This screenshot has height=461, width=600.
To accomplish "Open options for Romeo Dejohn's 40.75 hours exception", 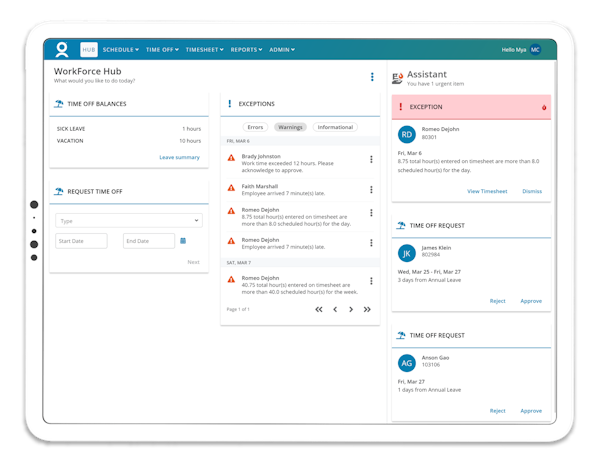I will pyautogui.click(x=371, y=281).
